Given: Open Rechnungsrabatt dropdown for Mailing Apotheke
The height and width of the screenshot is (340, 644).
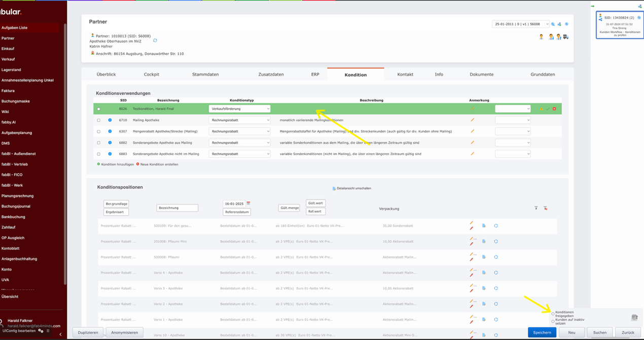Looking at the screenshot, I should tap(239, 120).
